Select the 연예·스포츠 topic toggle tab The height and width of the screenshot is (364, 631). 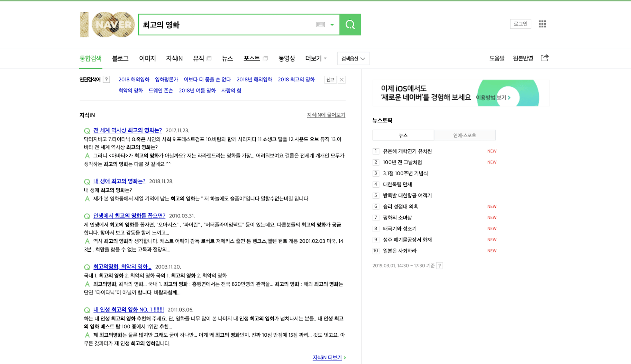tap(465, 135)
